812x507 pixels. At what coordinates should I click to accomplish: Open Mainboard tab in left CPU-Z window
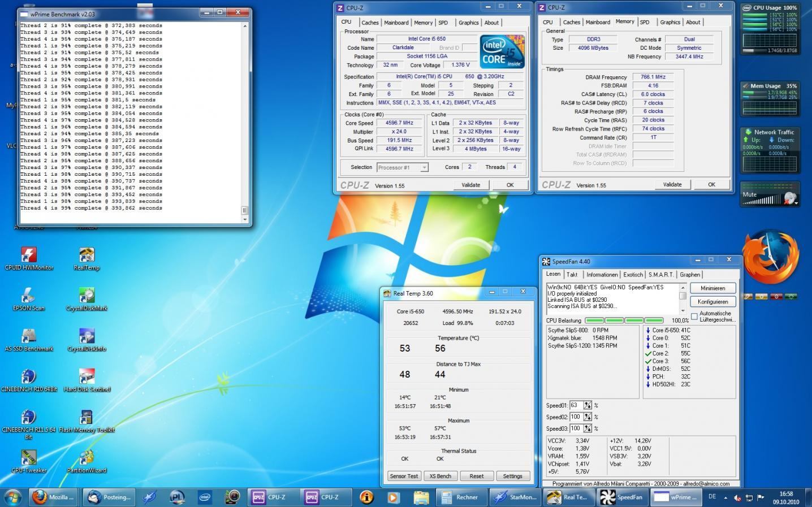pyautogui.click(x=396, y=23)
